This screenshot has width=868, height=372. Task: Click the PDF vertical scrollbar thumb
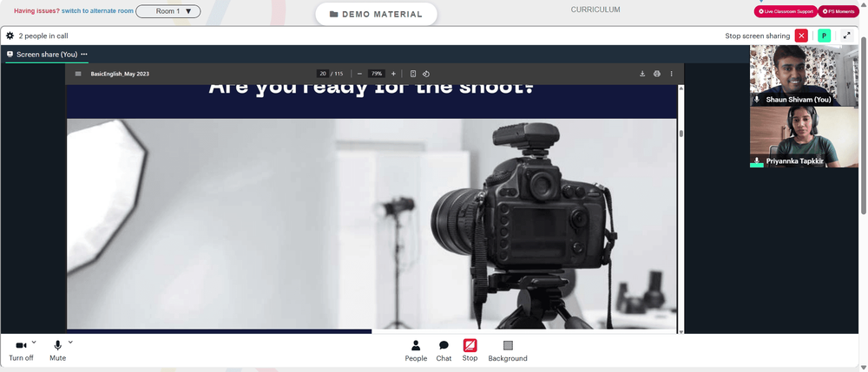pos(681,134)
